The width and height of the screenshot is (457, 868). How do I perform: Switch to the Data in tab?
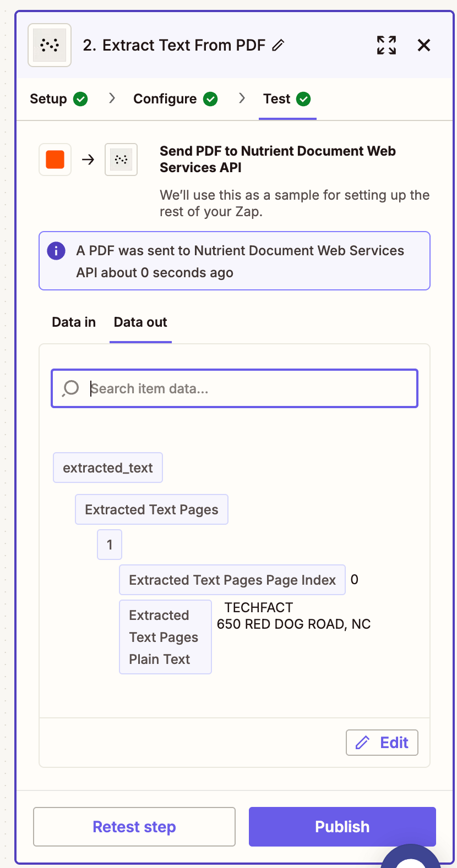pyautogui.click(x=73, y=322)
